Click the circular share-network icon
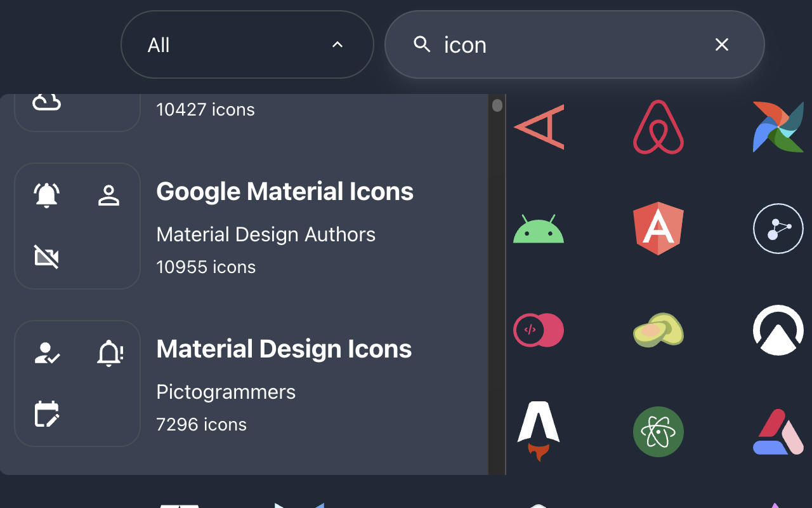This screenshot has width=812, height=508. tap(778, 229)
